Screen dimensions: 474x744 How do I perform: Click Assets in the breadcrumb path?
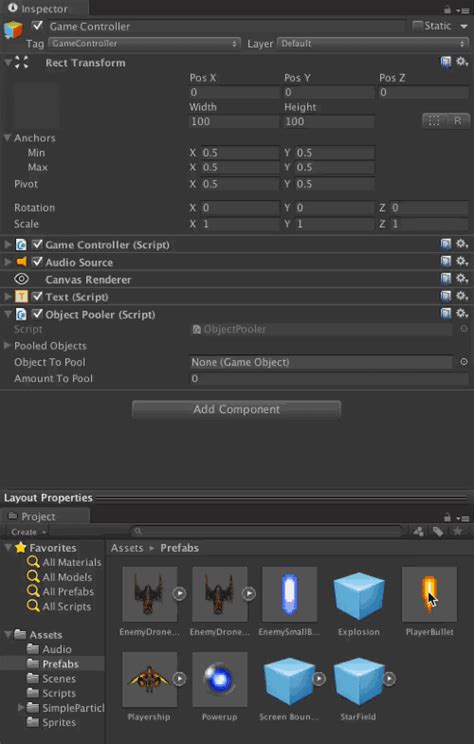[127, 548]
